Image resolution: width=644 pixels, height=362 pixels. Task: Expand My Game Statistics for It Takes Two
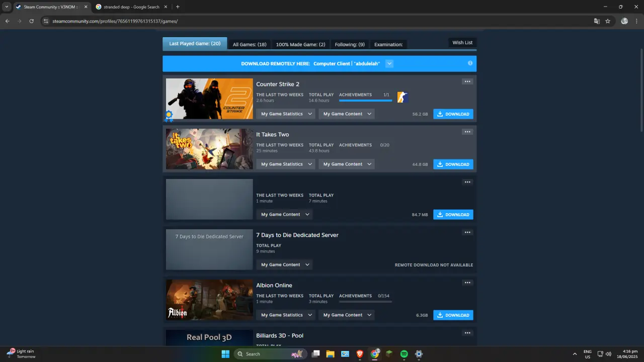(x=286, y=164)
